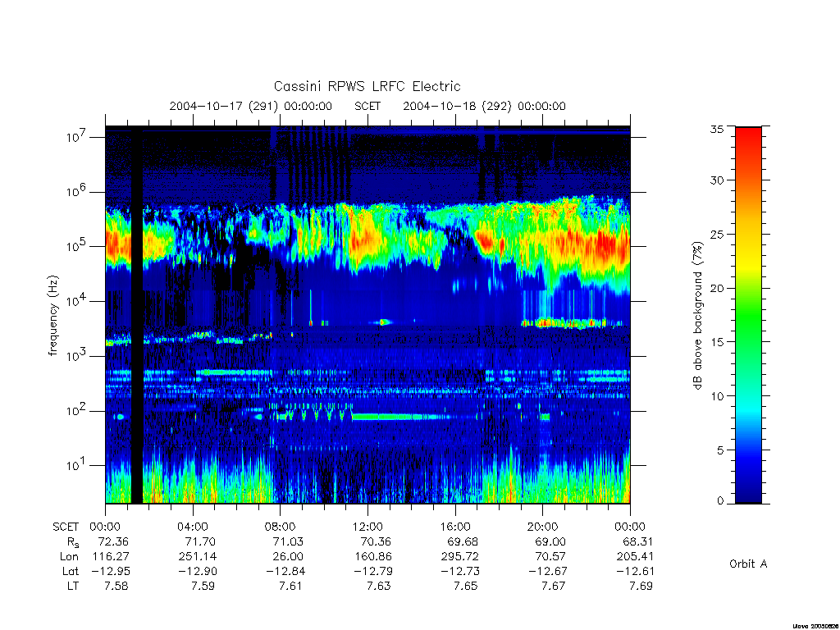Image resolution: width=840 pixels, height=630 pixels.
Task: Select the Lat value -12.95
Action: pyautogui.click(x=111, y=571)
